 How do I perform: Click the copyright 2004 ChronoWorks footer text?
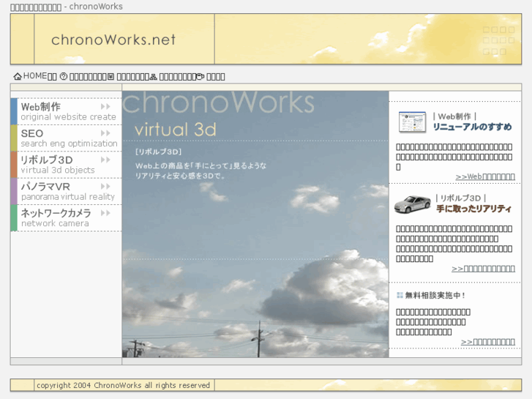click(123, 385)
